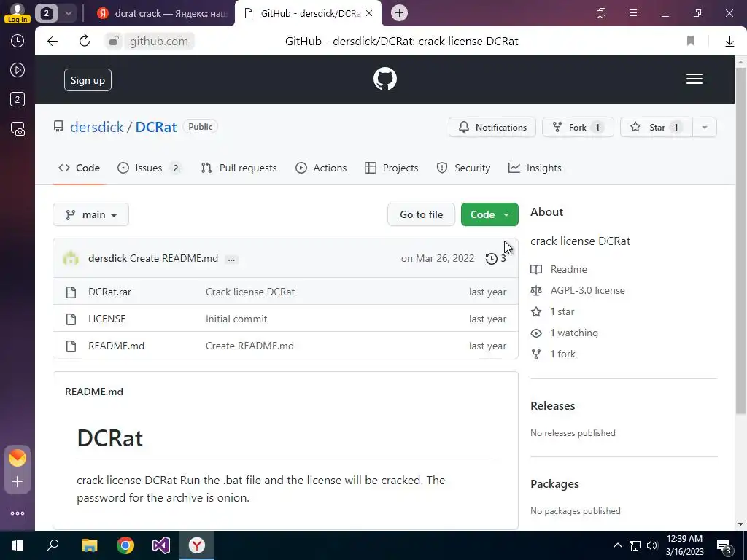Show hidden tray icons chevron
This screenshot has height=560, width=747.
pos(617,545)
